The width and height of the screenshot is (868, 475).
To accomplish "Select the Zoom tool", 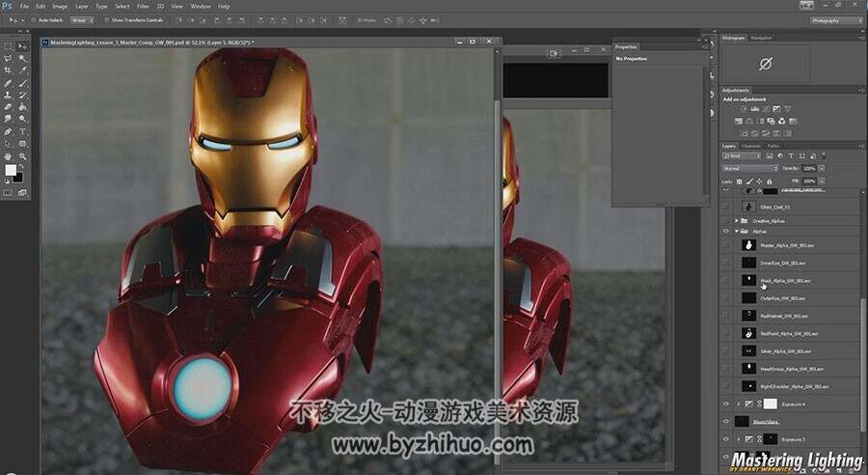I will (x=23, y=156).
